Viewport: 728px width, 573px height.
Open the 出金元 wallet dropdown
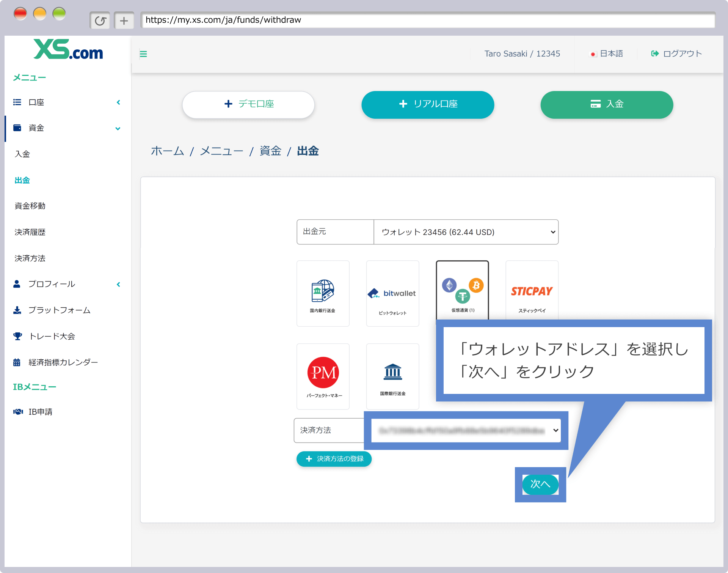pos(466,232)
